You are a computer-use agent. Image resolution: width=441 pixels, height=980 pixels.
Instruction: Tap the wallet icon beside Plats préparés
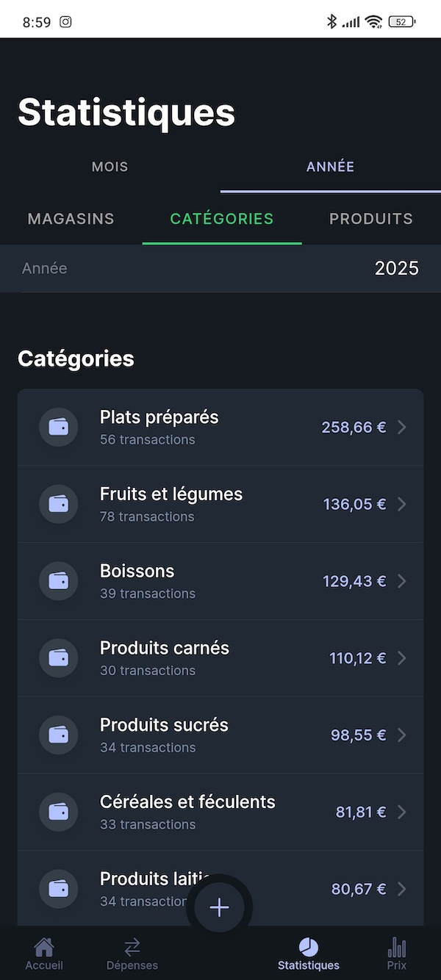click(x=58, y=427)
